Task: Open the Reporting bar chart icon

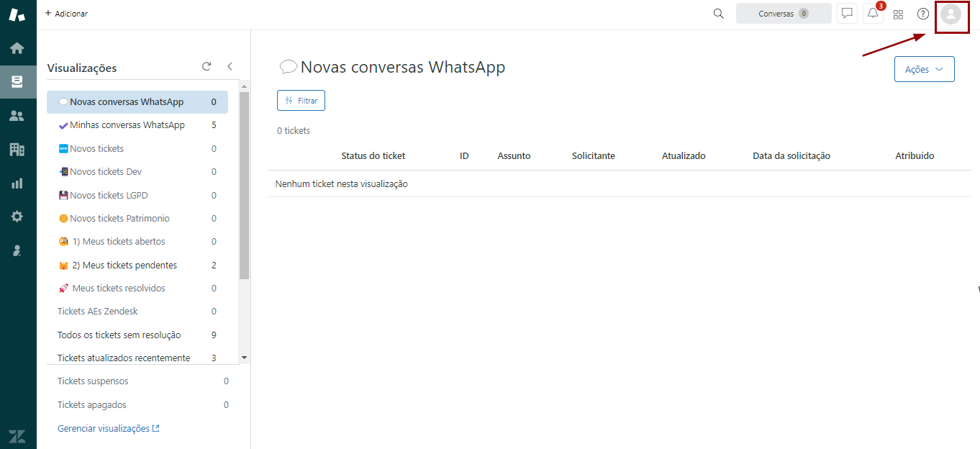Action: tap(17, 183)
